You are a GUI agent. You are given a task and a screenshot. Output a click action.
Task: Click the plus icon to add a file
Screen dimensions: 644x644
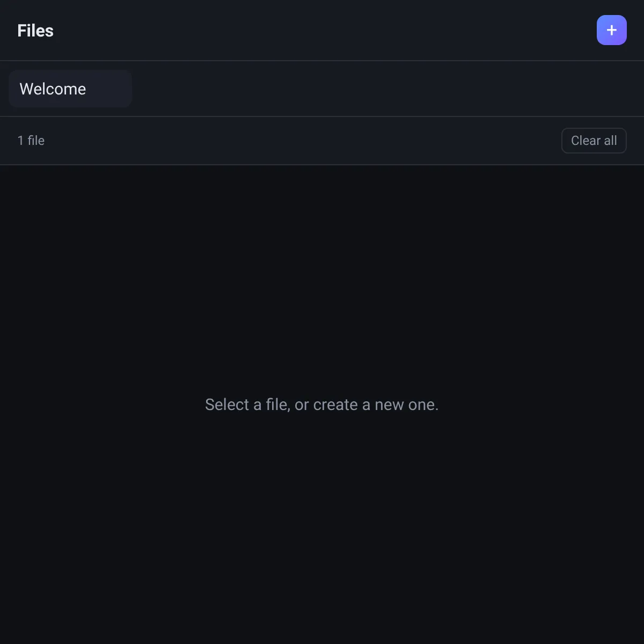pyautogui.click(x=611, y=30)
